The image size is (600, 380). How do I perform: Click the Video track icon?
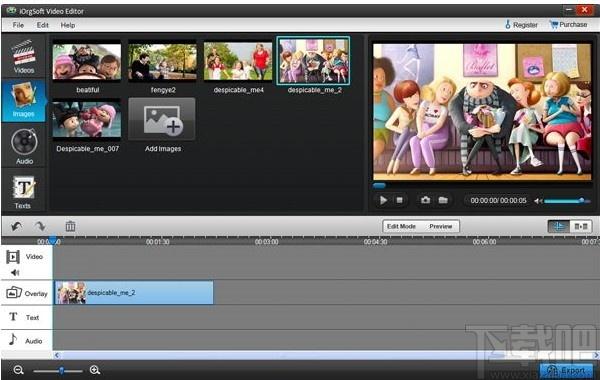tap(13, 257)
